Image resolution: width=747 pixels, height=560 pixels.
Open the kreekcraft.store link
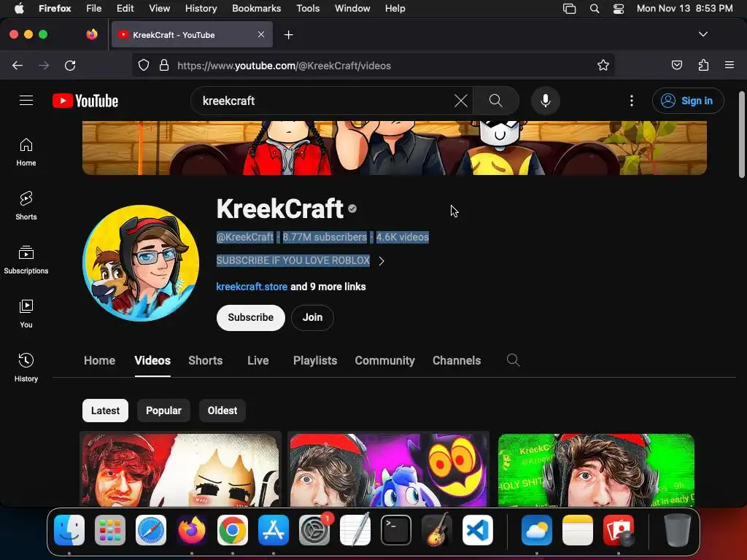pyautogui.click(x=252, y=287)
